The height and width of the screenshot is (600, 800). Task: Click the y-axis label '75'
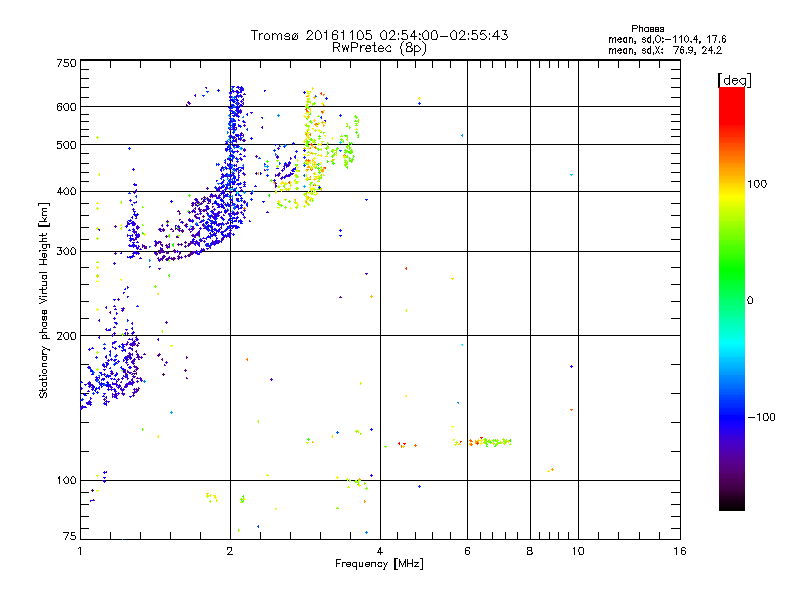pos(70,536)
